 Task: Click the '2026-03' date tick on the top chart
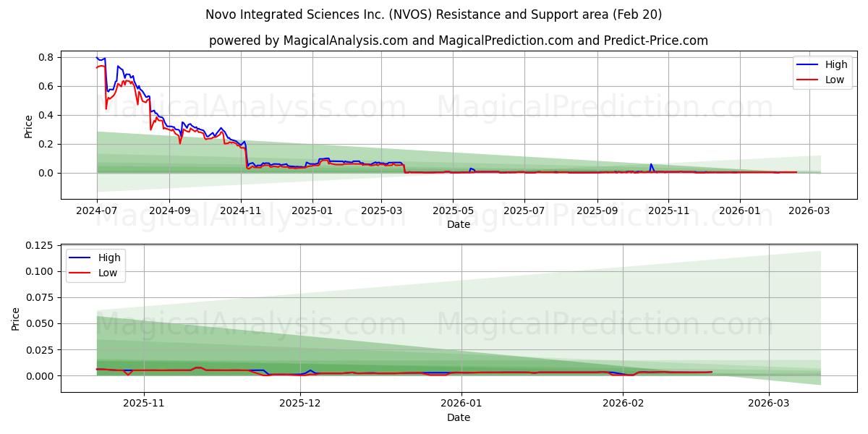point(809,211)
